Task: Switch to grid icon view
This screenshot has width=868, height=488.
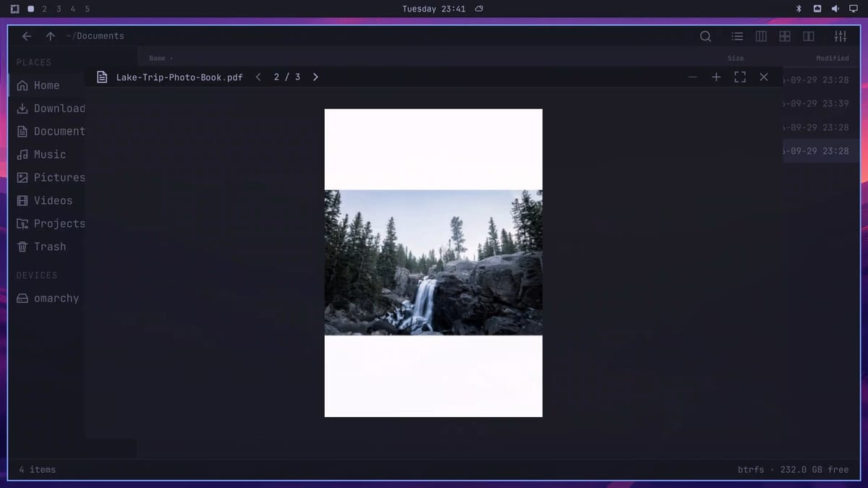Action: click(785, 36)
